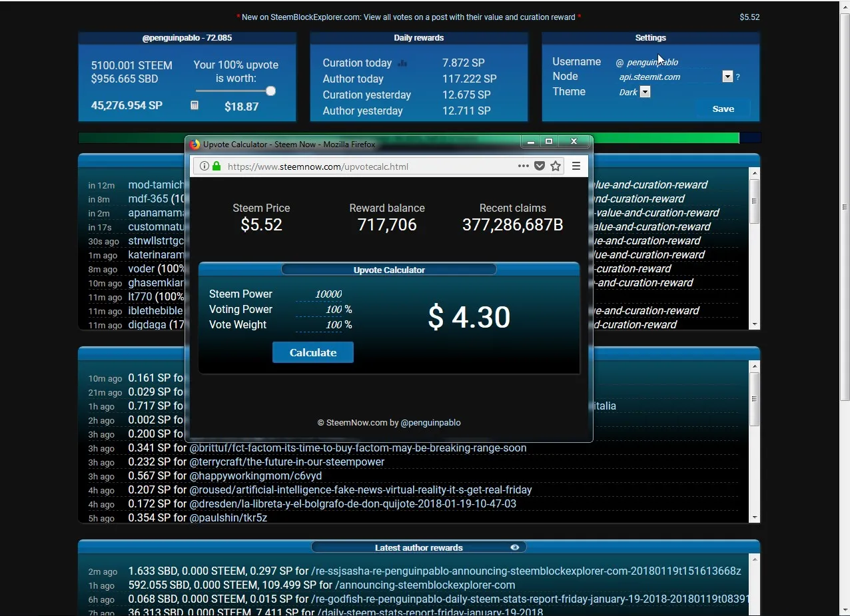Click the popup URL steemnow.com/upvotecalc.html
This screenshot has height=616, width=850.
pyautogui.click(x=318, y=166)
